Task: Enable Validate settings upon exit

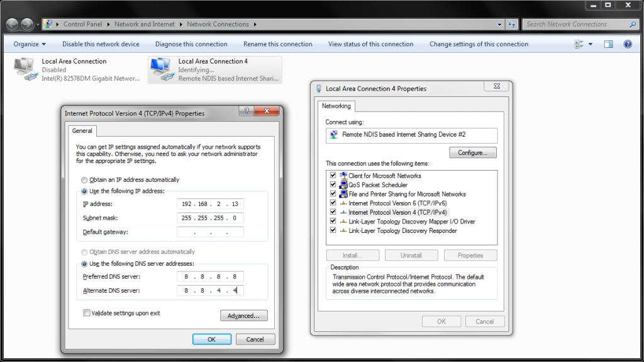Action: (87, 313)
